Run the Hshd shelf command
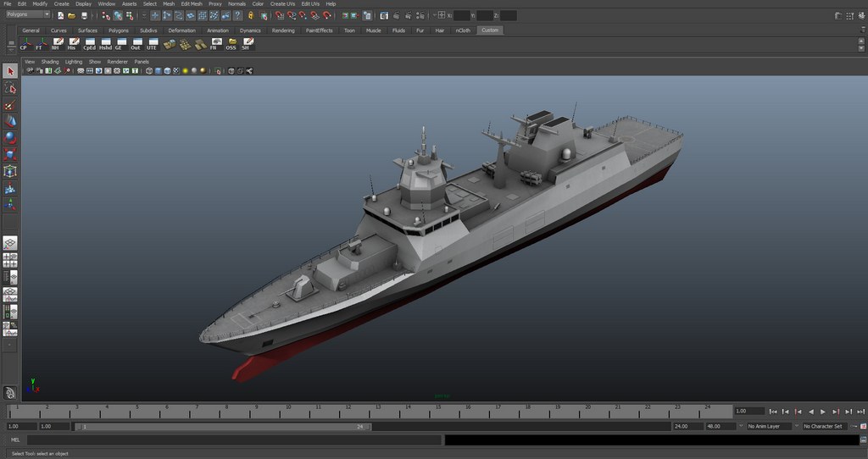 tap(104, 43)
